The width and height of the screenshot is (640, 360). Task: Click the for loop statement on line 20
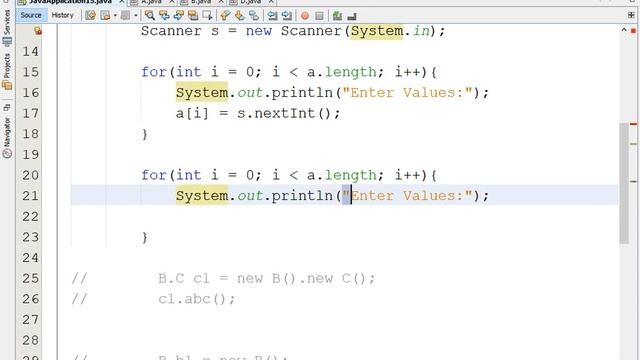[x=289, y=176]
